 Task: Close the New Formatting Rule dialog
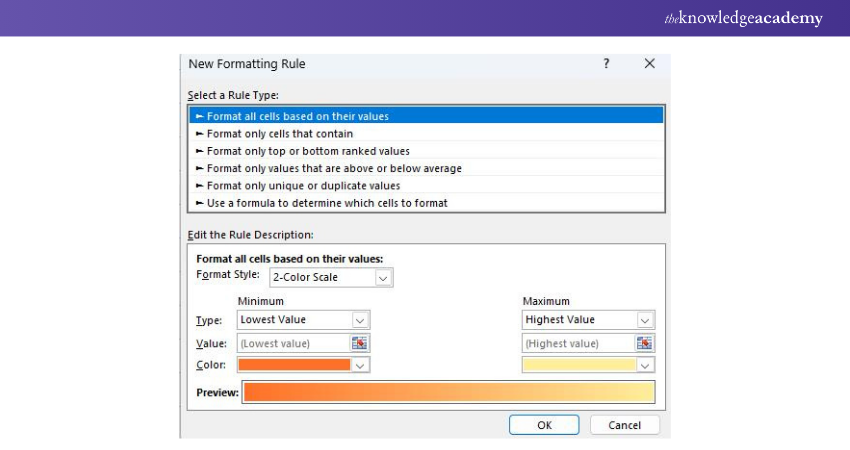click(x=649, y=64)
